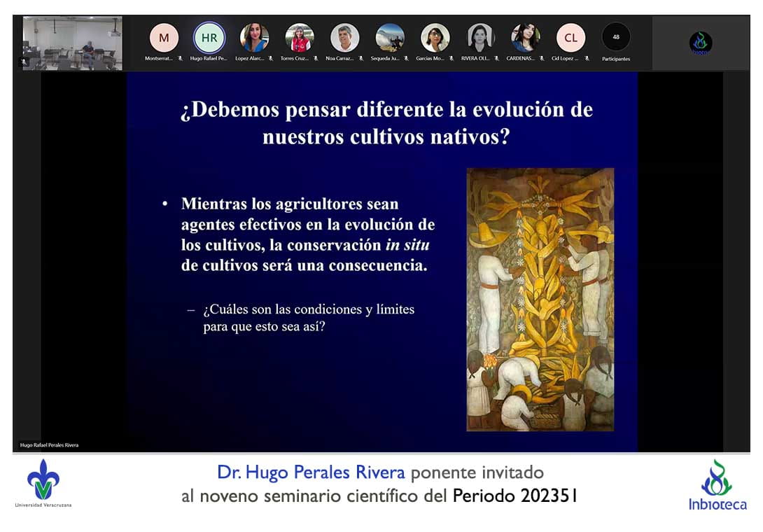Click the Diego Rivera maize mural image
763x532 pixels.
tap(540, 299)
